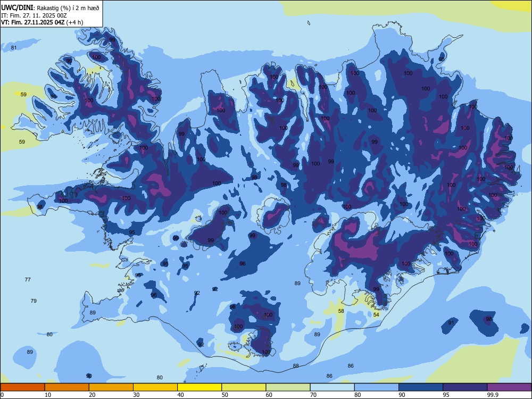Click the '99.9' legend tick label

(x=493, y=395)
